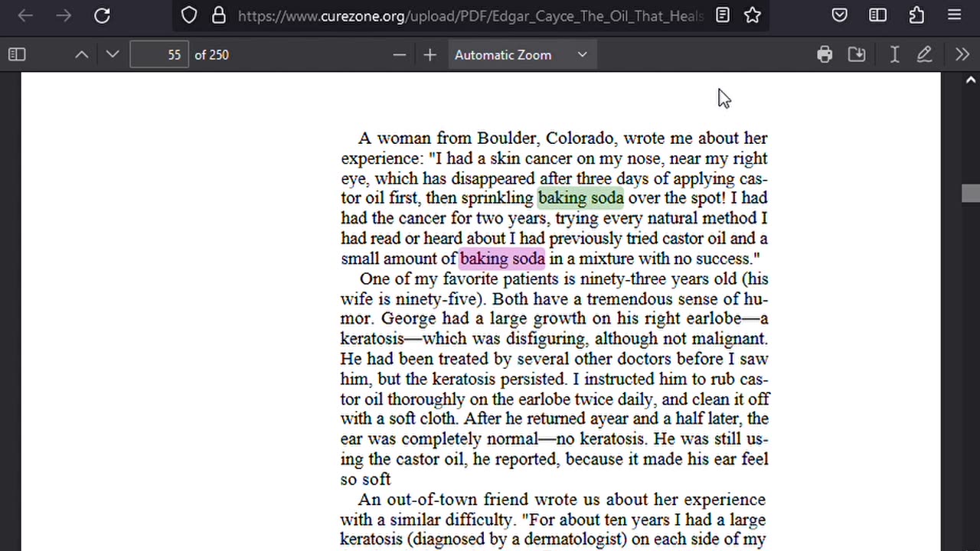Image resolution: width=980 pixels, height=551 pixels.
Task: Click pink highlighted 'baking soda' text
Action: click(x=502, y=259)
